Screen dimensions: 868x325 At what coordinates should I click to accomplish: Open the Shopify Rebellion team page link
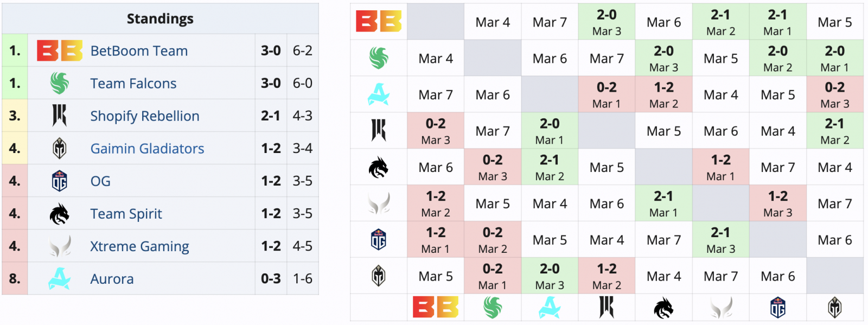(x=145, y=116)
